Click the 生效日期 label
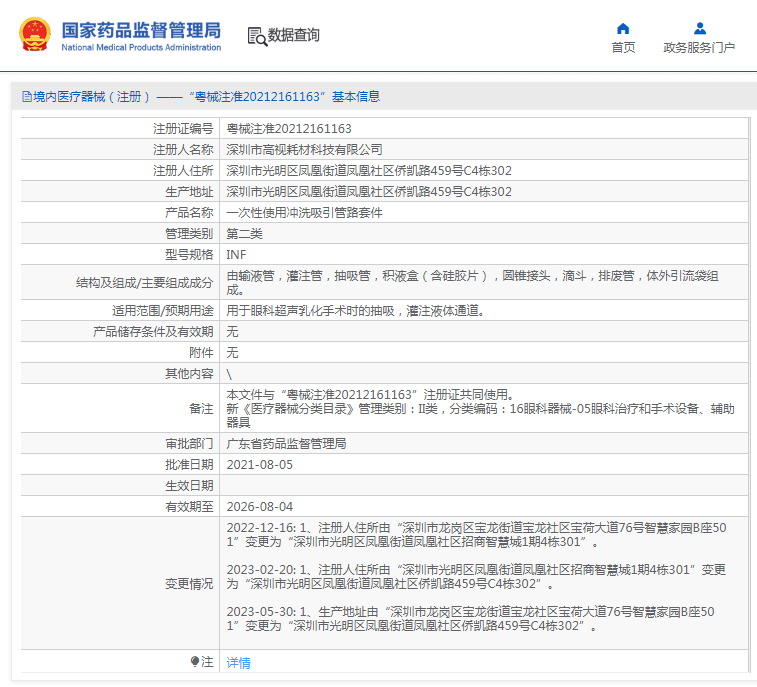 pyautogui.click(x=189, y=486)
